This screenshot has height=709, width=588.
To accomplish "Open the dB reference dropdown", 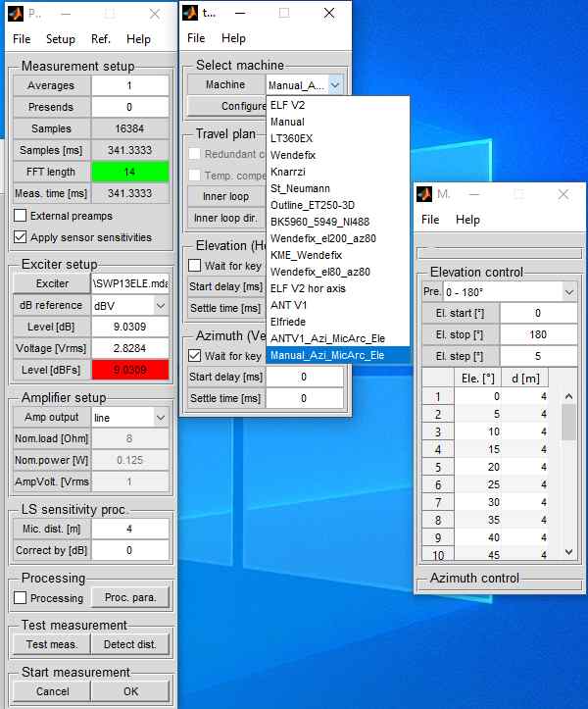I will pos(129,305).
